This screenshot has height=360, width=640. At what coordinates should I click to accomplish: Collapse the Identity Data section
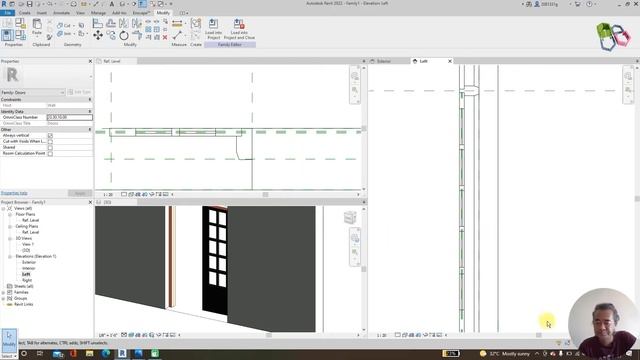pyautogui.click(x=90, y=111)
